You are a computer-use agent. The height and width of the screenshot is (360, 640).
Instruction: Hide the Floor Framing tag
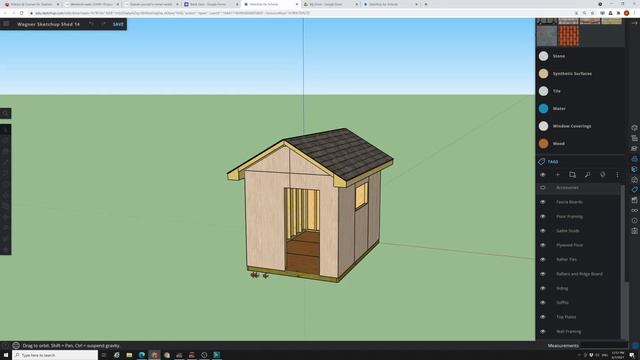click(543, 216)
